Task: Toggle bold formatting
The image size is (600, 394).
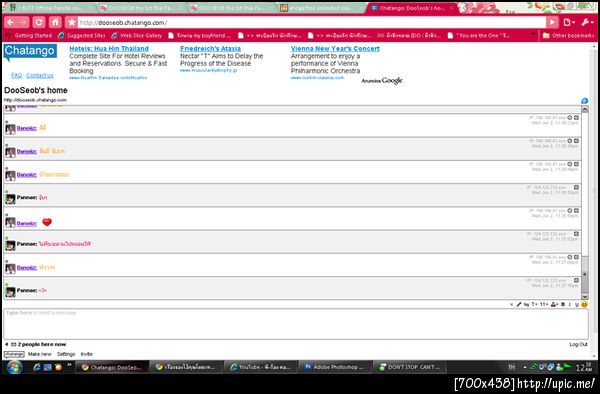Action: (563, 304)
